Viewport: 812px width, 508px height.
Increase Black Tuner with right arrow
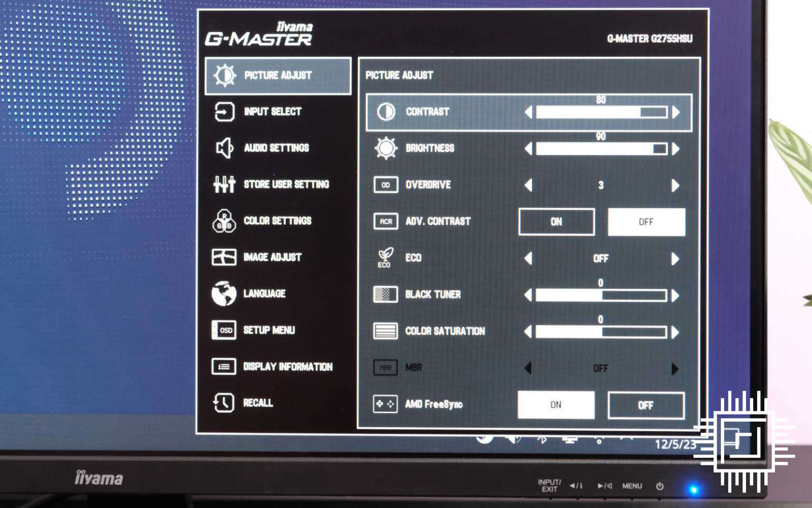(675, 296)
